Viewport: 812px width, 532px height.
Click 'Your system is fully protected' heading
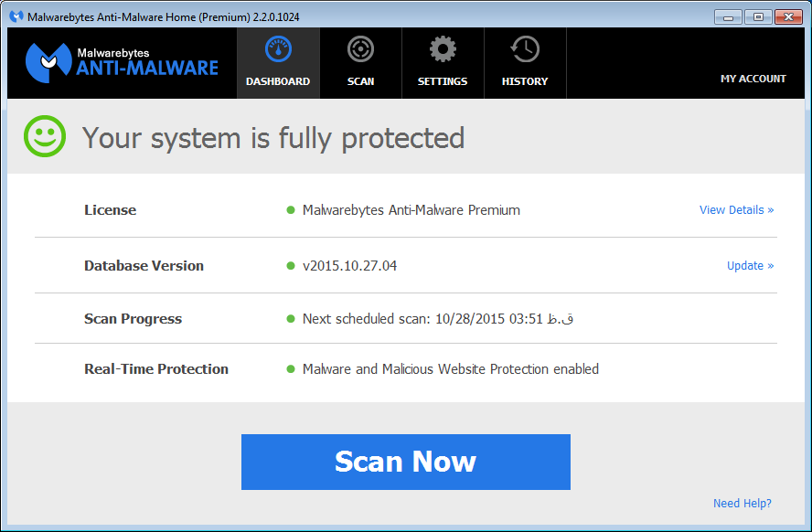click(272, 138)
